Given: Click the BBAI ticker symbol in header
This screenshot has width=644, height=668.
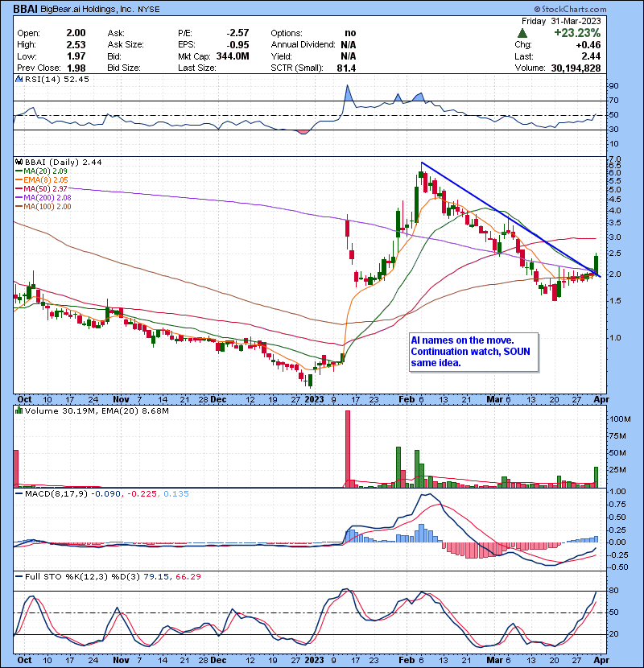Looking at the screenshot, I should coord(25,9).
